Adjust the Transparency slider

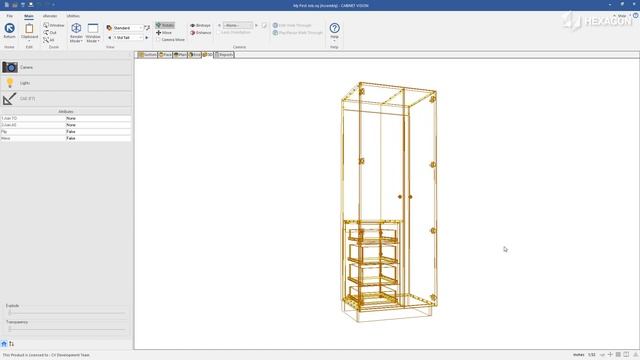[66, 329]
